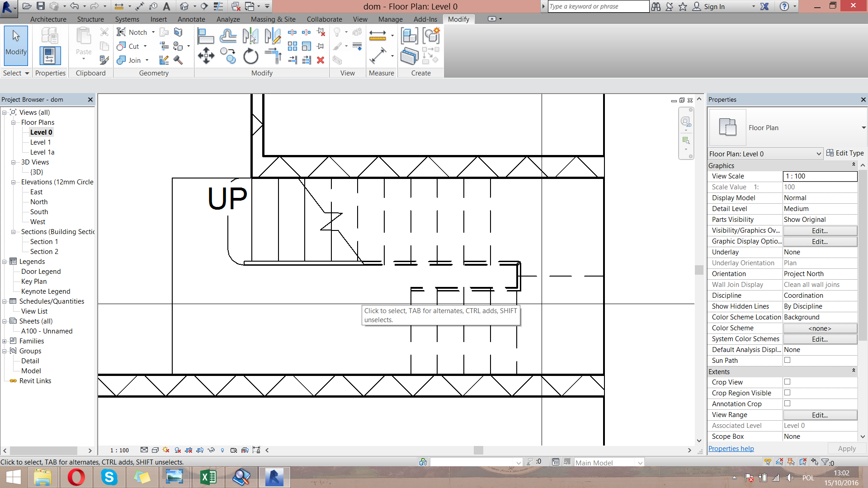
Task: Activate the Move tool
Action: (206, 56)
